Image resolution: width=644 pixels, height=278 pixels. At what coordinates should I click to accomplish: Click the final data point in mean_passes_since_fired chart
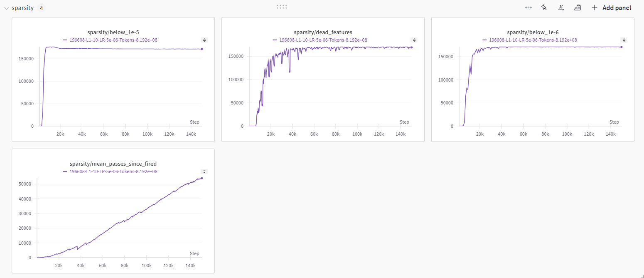pos(202,178)
